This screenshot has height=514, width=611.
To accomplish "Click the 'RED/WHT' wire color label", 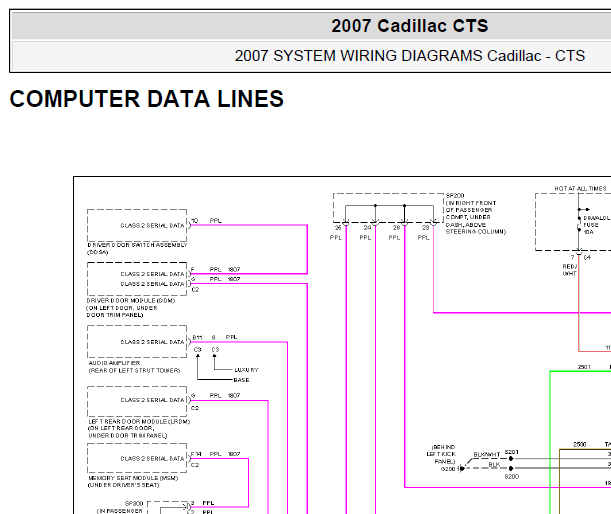I will (x=569, y=270).
